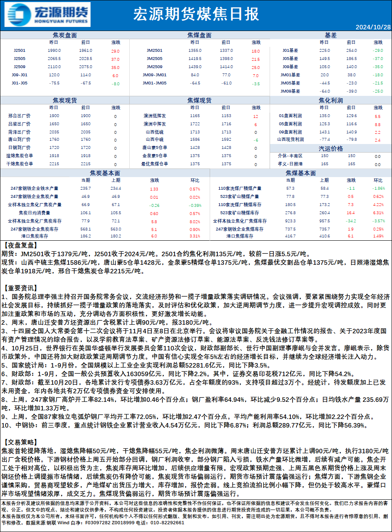
Task: Click the 247家钢铁企业焦炭产量 row label
Action: 35,197
